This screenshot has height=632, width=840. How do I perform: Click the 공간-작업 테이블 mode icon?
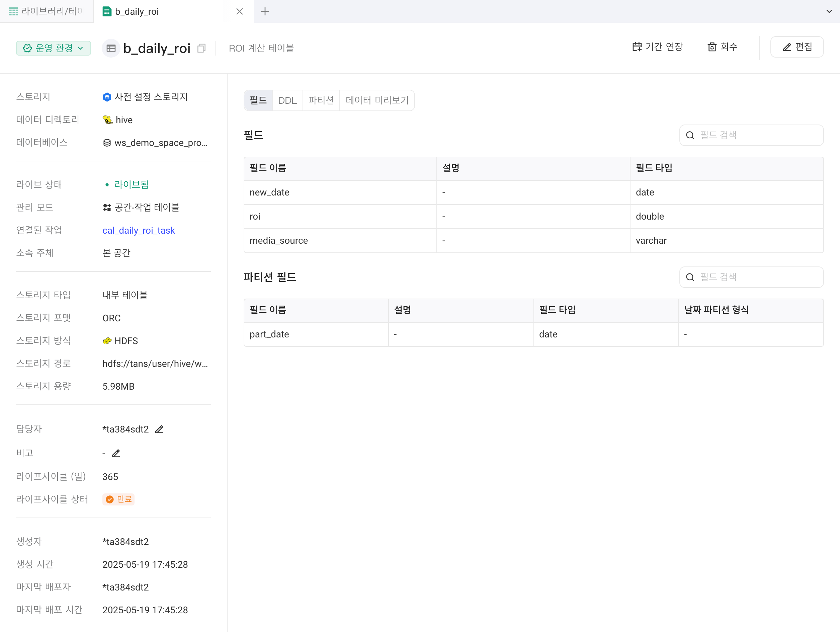click(x=107, y=208)
